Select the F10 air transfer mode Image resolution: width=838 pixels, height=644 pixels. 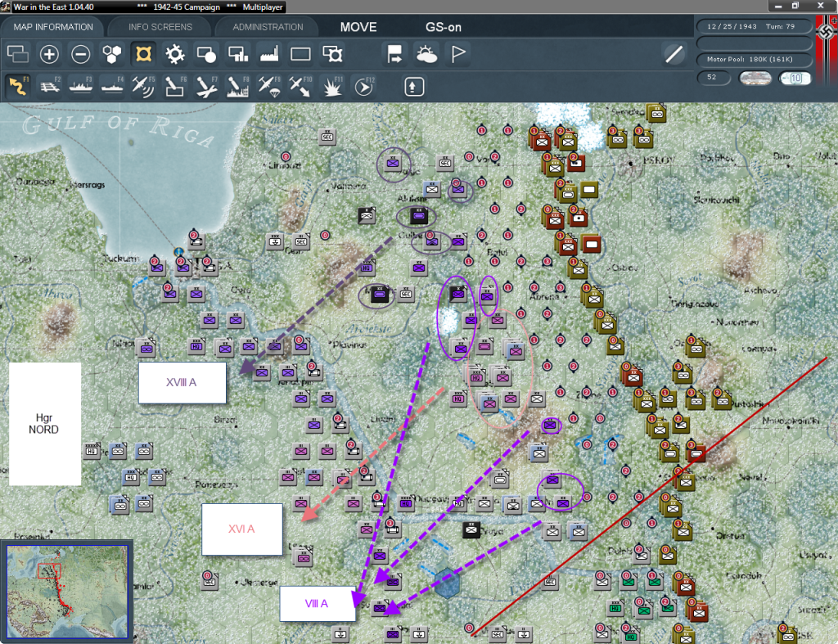click(x=300, y=86)
